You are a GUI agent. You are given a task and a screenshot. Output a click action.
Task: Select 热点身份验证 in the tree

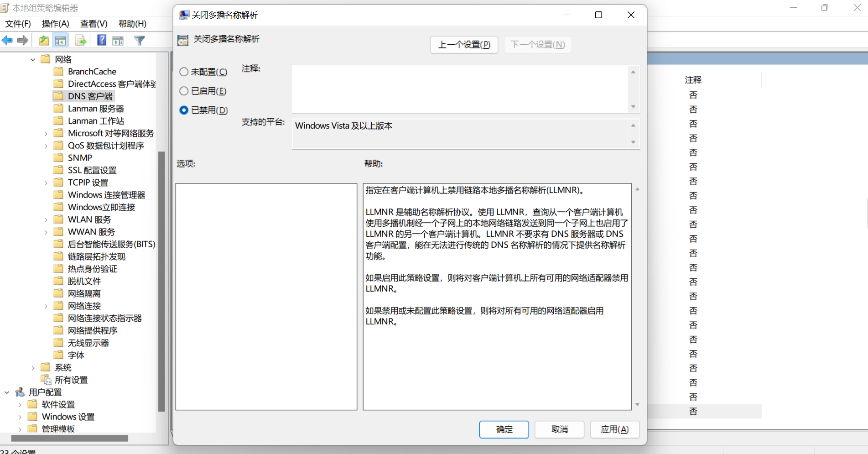pyautogui.click(x=92, y=269)
